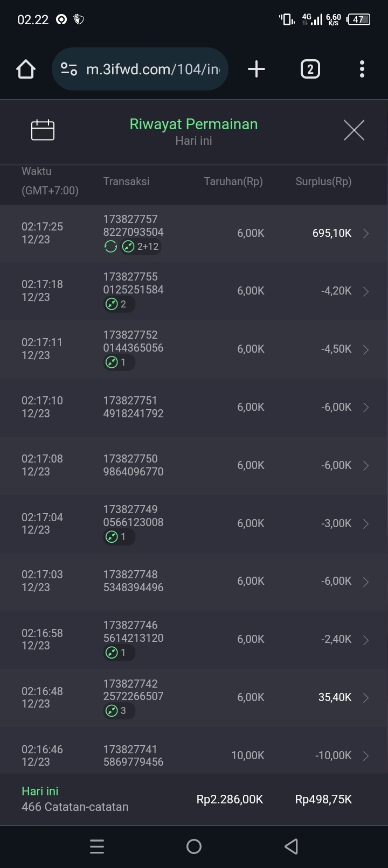
Task: Close the Riwayat Permainan panel
Action: point(354,130)
